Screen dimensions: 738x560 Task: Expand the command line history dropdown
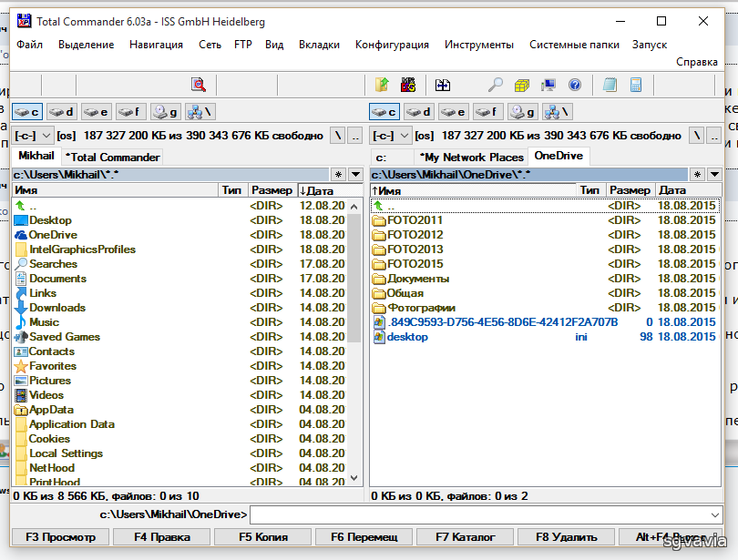(715, 514)
